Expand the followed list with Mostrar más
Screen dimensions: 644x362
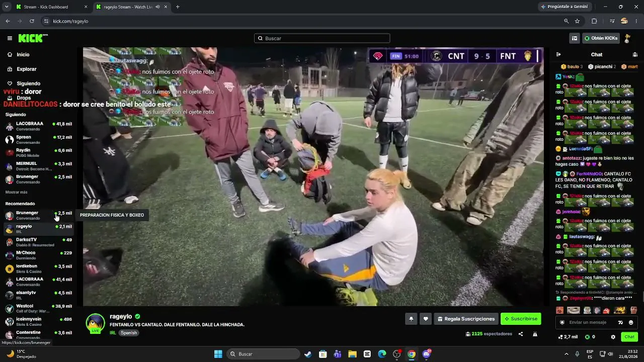tap(17, 192)
